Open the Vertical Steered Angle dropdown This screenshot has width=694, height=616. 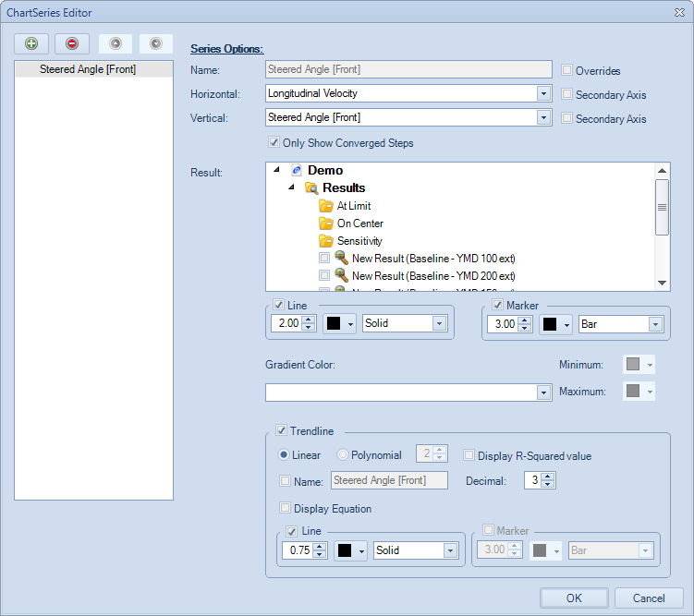click(x=543, y=117)
